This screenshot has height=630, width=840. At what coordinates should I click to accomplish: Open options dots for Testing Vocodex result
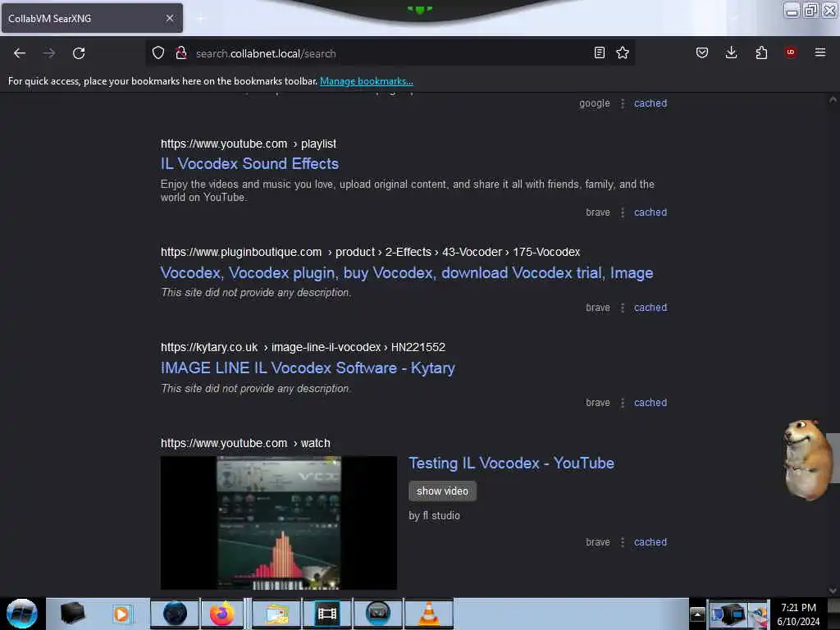pyautogui.click(x=623, y=542)
